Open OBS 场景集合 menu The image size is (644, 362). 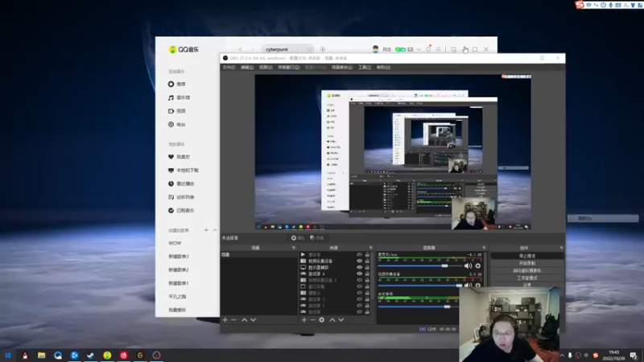pyautogui.click(x=342, y=68)
